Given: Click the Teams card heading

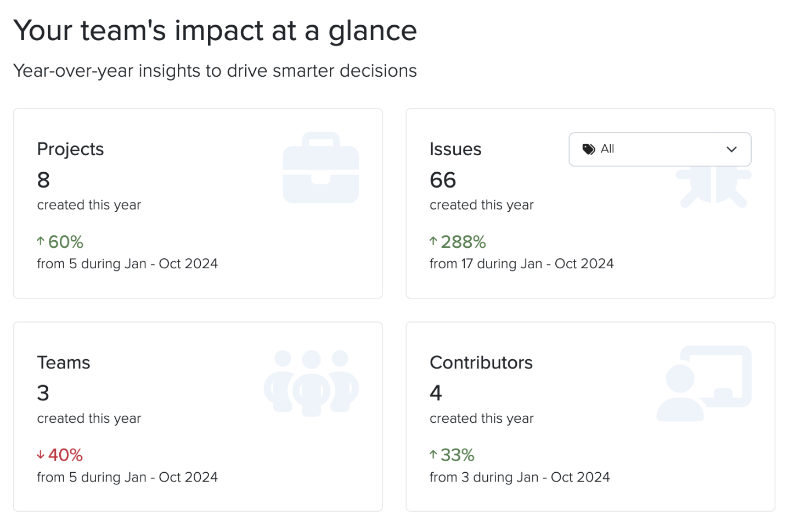Looking at the screenshot, I should coord(64,362).
